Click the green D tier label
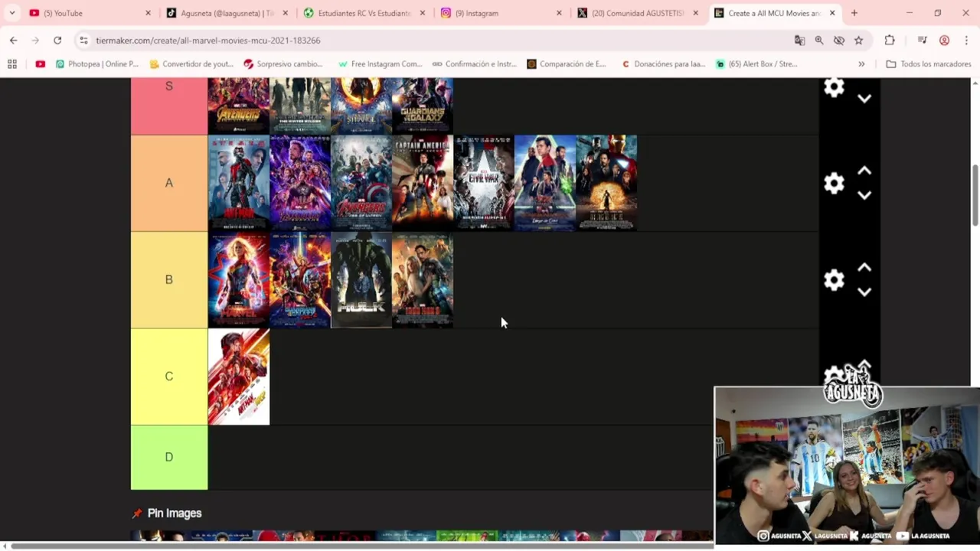 (x=169, y=458)
